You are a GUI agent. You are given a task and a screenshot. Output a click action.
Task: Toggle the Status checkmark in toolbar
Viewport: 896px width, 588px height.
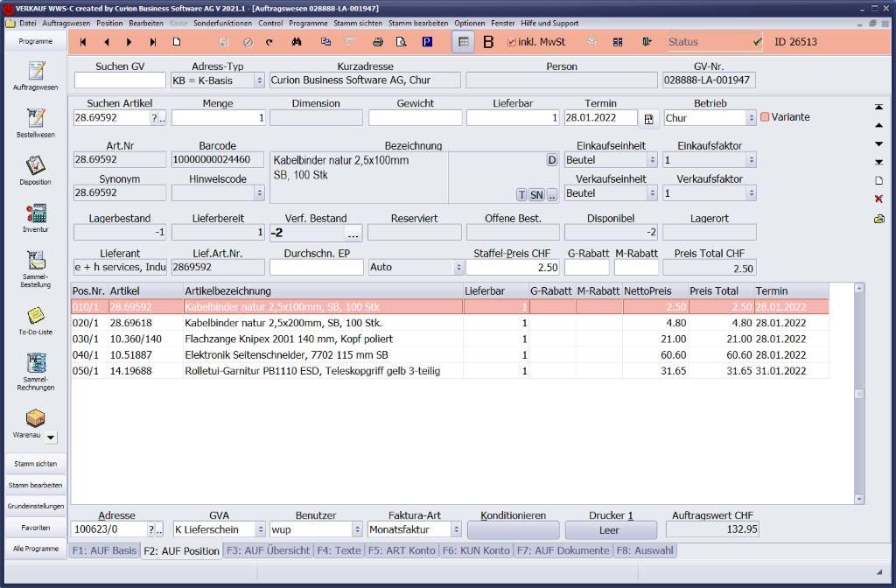tap(757, 42)
